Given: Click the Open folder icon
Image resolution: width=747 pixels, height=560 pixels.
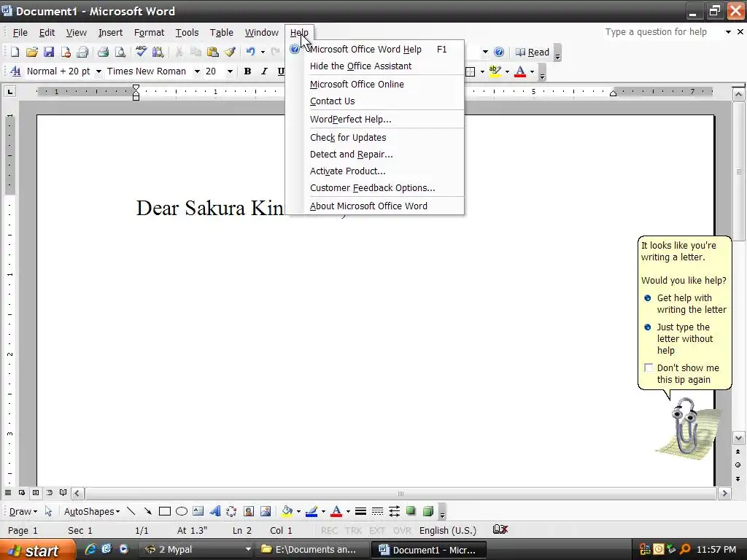Looking at the screenshot, I should pyautogui.click(x=31, y=52).
